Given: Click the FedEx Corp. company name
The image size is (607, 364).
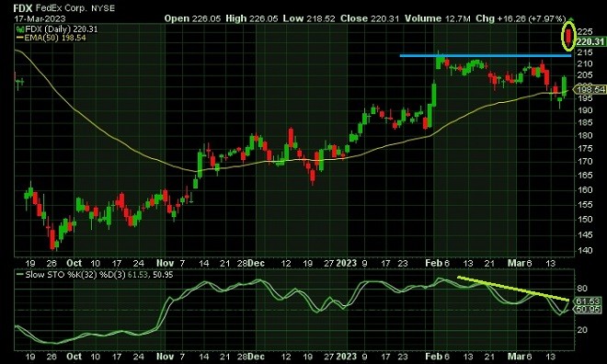Looking at the screenshot, I should click(62, 8).
